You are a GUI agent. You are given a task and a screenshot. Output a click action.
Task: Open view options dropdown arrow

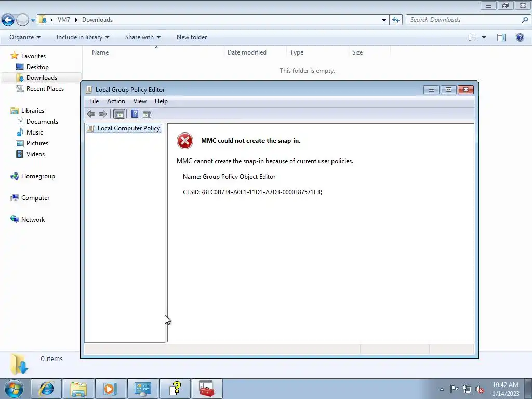click(484, 37)
